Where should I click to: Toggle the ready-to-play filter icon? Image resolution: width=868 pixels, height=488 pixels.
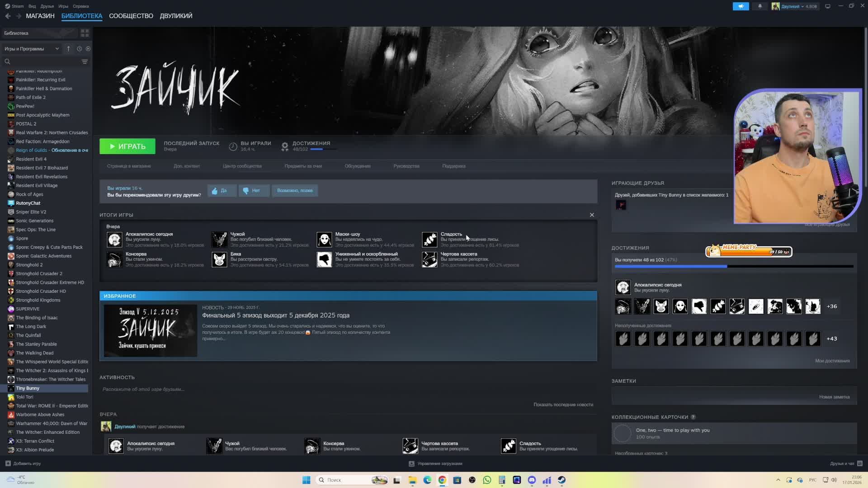pos(88,49)
